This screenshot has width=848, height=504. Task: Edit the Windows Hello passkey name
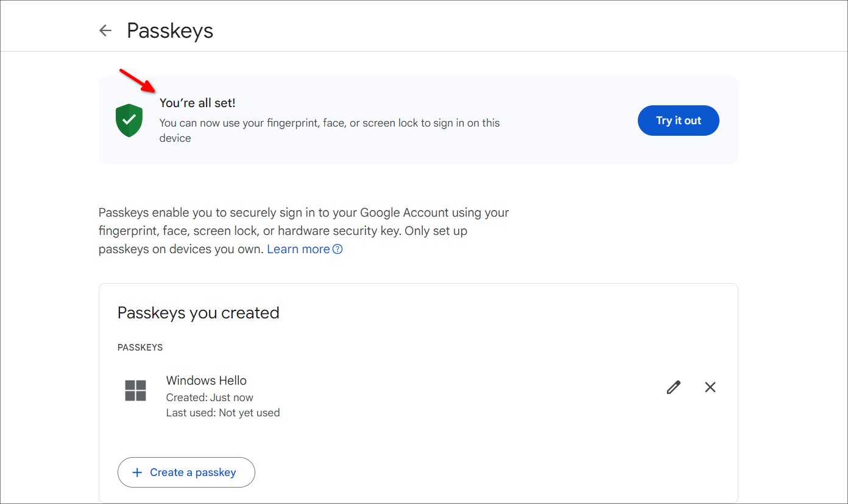(673, 387)
